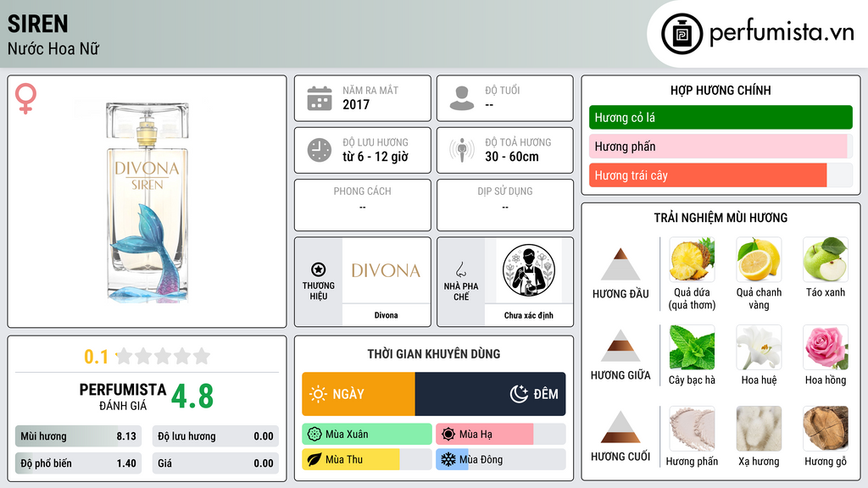Viewport: 868px width, 488px height.
Task: Click the dark Đêm section
Action: [490, 394]
